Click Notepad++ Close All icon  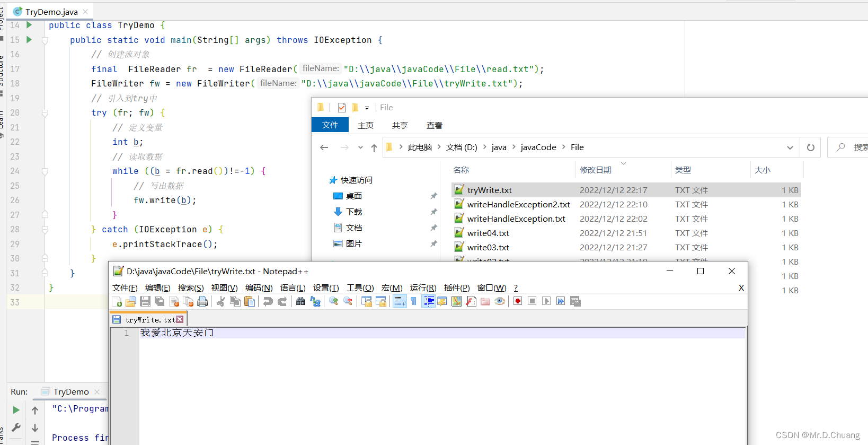[x=188, y=301]
